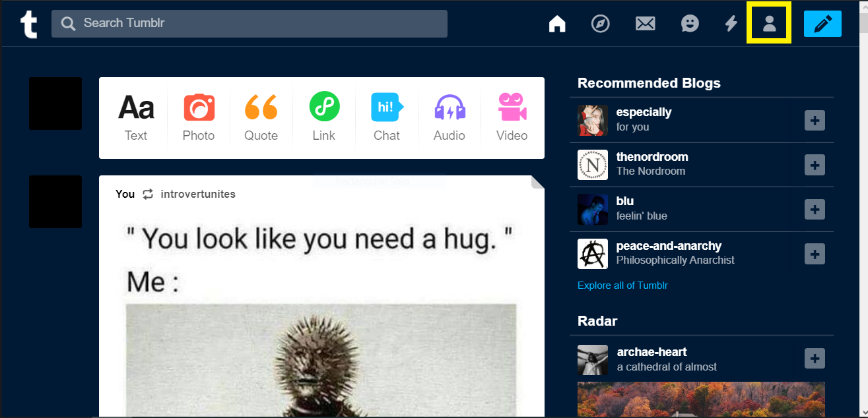Image resolution: width=868 pixels, height=418 pixels.
Task: Click the search magnifier icon
Action: click(68, 24)
